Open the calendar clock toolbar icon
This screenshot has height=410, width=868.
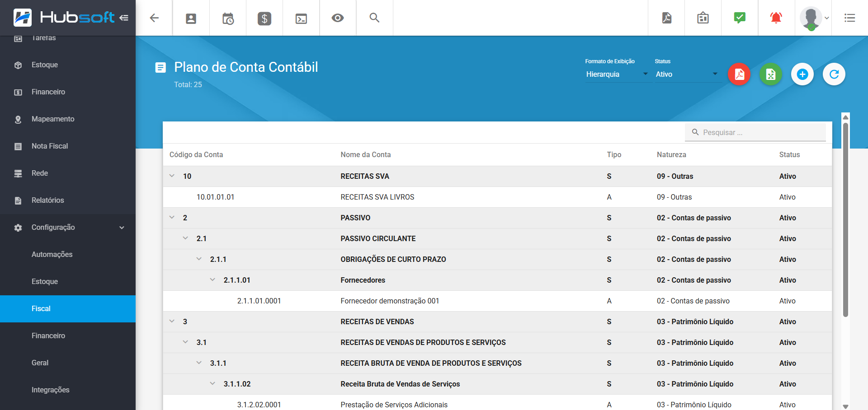click(x=228, y=18)
